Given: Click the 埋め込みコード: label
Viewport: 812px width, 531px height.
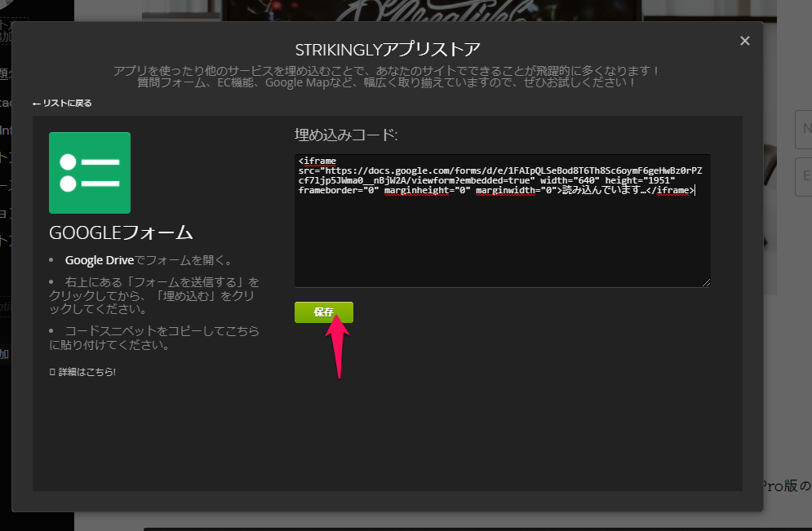Looking at the screenshot, I should tap(346, 135).
